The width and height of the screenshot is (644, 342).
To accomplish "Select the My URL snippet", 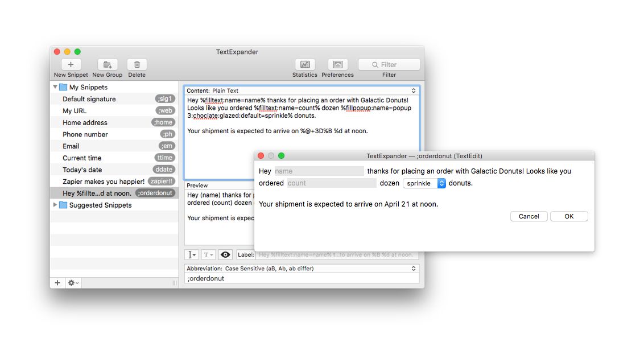I will click(114, 111).
